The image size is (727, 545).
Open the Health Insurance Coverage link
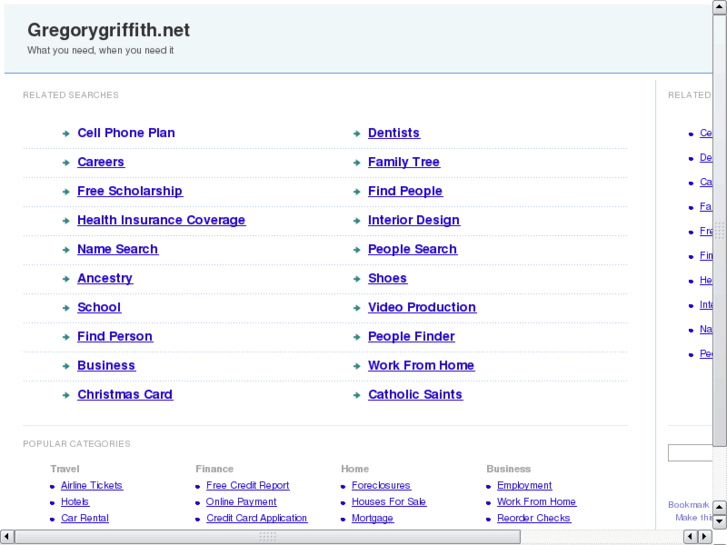(161, 220)
